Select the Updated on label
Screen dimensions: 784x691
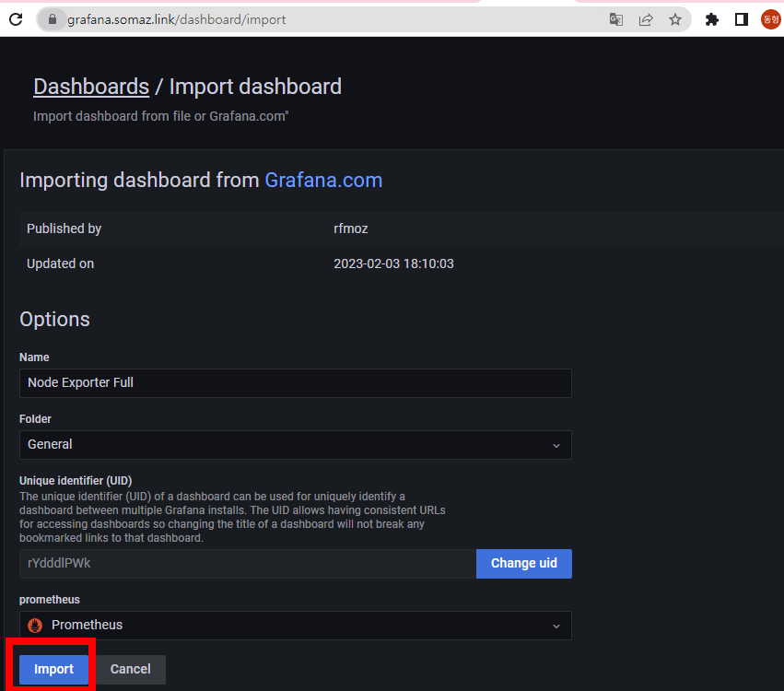tap(60, 264)
